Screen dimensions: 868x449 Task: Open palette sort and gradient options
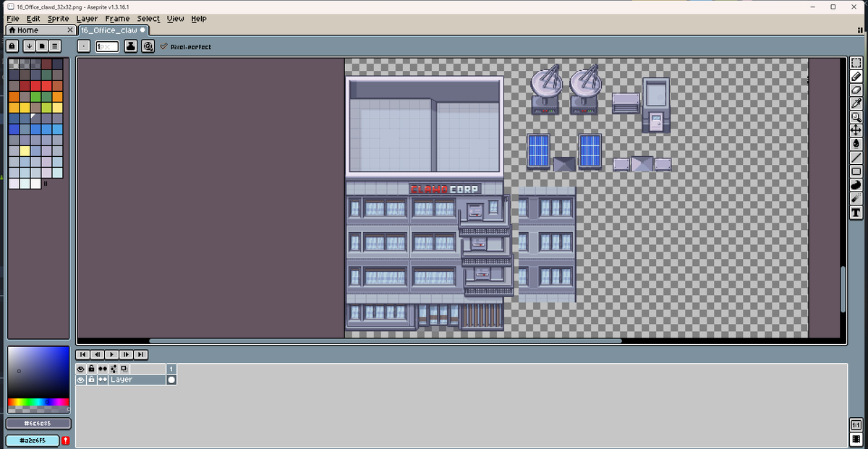(29, 46)
